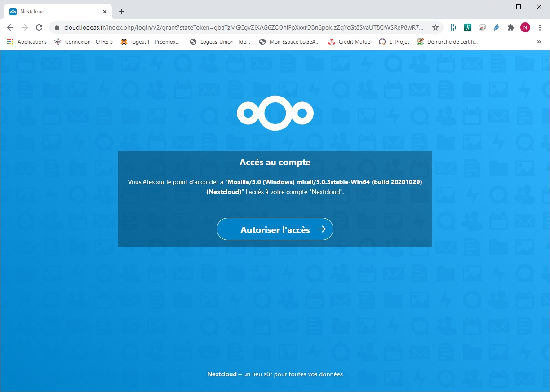
Task: Open the Applications bookmark shortcut
Action: [27, 42]
